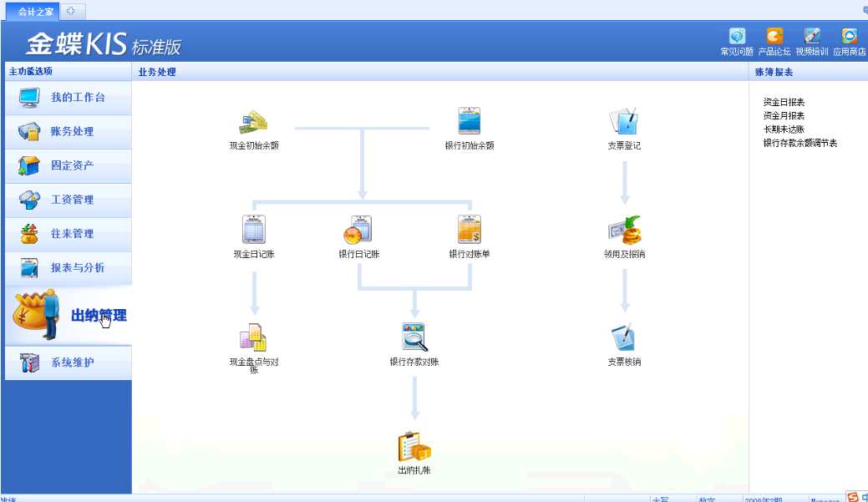
Task: Click the 应用商店 app store icon
Action: [849, 37]
